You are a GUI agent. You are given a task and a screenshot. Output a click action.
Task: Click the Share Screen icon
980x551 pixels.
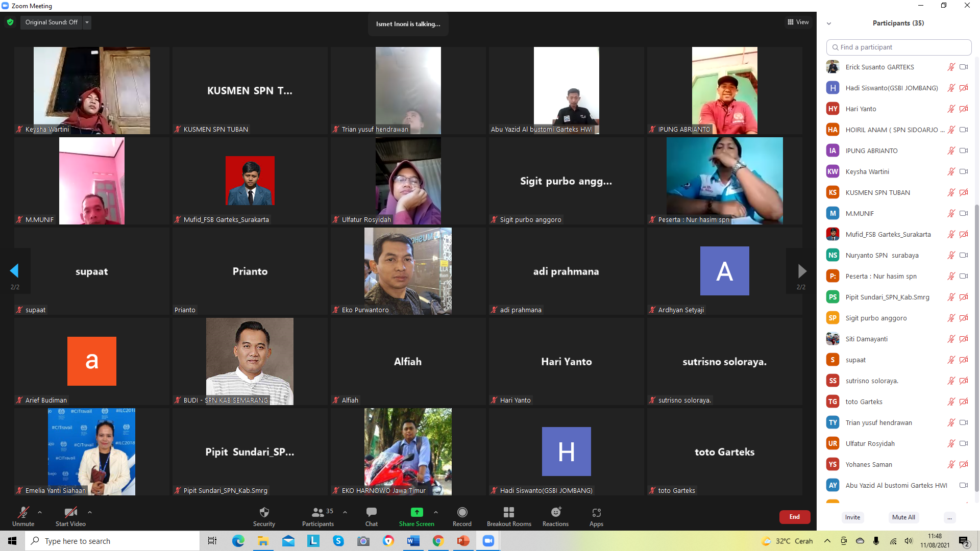click(x=416, y=512)
